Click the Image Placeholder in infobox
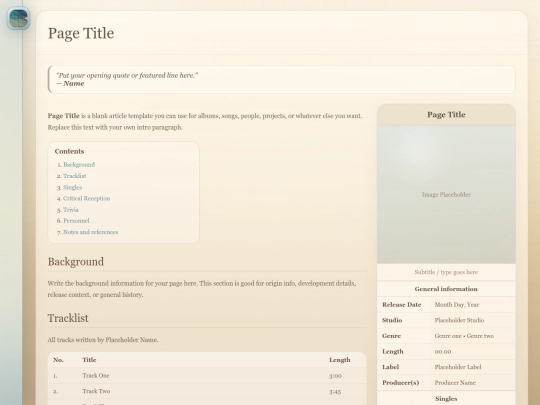The width and height of the screenshot is (540, 405). click(446, 195)
